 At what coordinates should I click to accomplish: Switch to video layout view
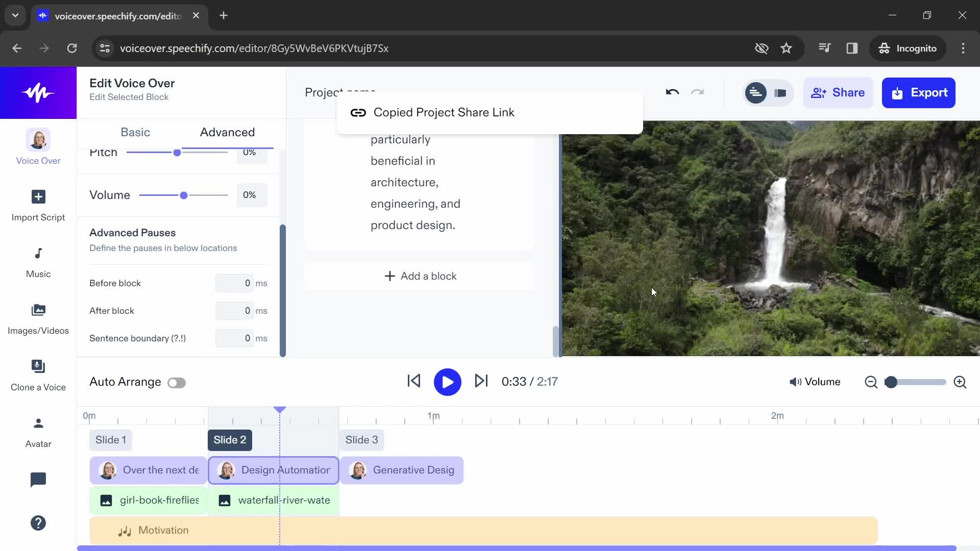click(780, 93)
